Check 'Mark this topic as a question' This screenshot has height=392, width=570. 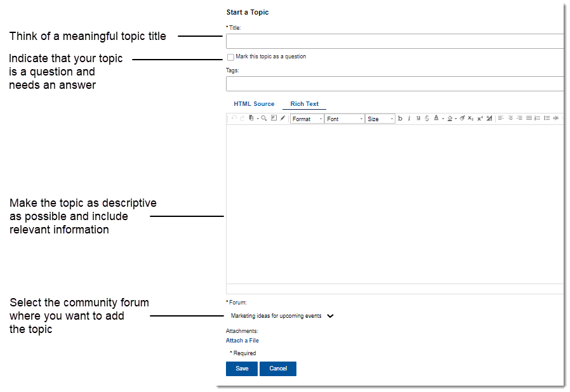point(231,56)
